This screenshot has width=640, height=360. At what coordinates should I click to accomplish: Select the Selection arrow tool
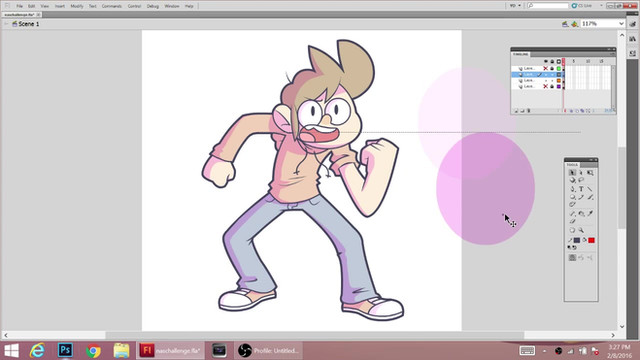[572, 173]
